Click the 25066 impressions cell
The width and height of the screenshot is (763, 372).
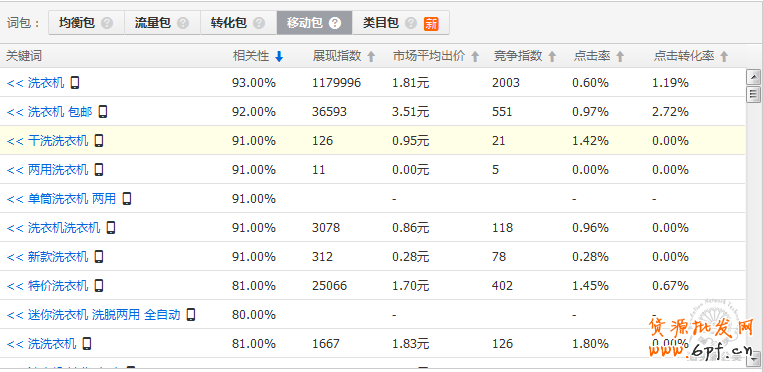pos(329,285)
